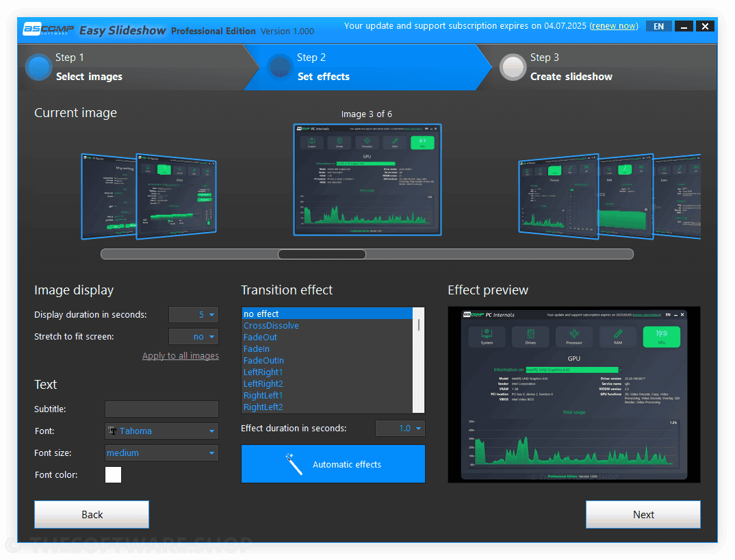This screenshot has width=735, height=560.
Task: Click the transition effect list scrollbar
Action: pyautogui.click(x=419, y=360)
